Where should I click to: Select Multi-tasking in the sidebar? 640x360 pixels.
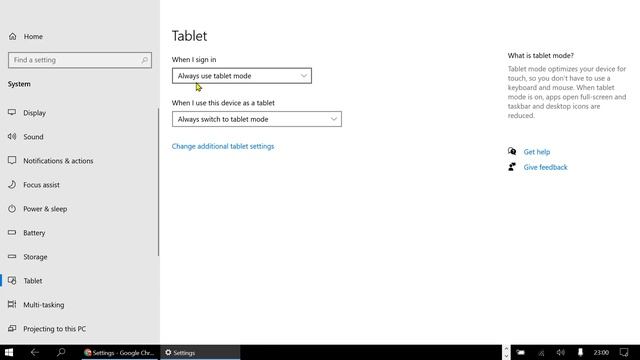click(44, 305)
